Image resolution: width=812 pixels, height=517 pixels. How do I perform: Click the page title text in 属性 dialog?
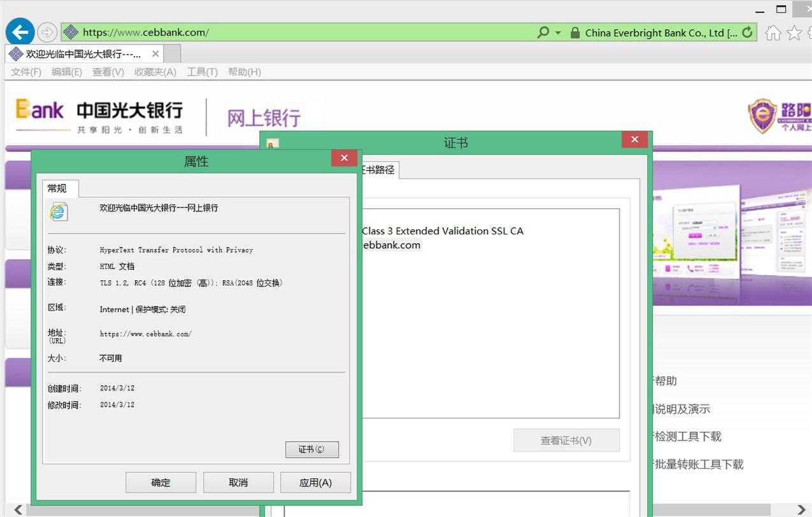pyautogui.click(x=159, y=208)
